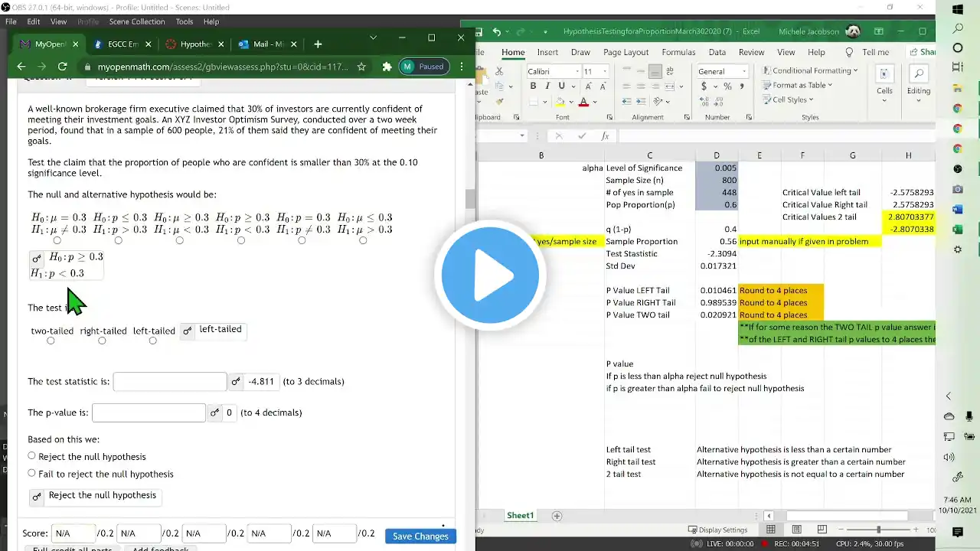Click the Display Settings button in Excel
This screenshot has height=551, width=980.
pos(717,530)
